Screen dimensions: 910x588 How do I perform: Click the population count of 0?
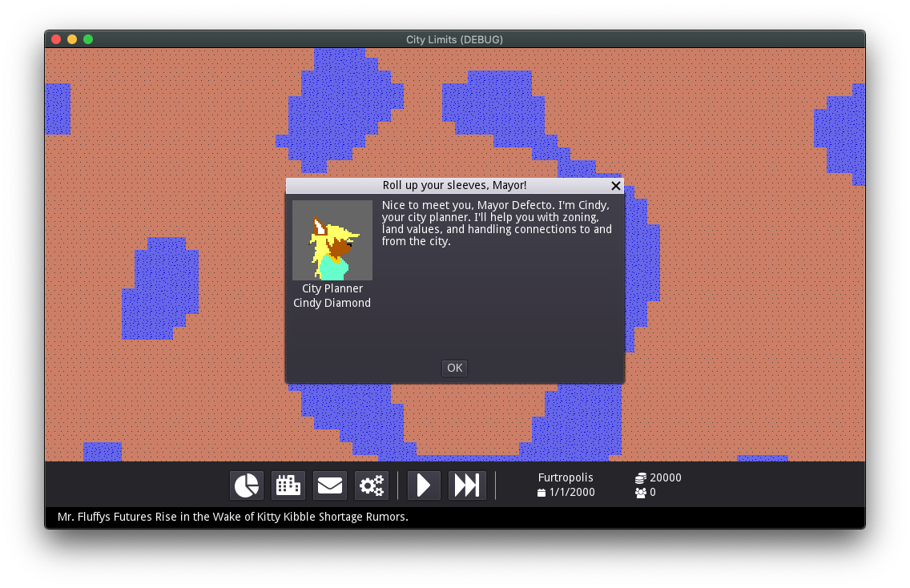(x=653, y=493)
